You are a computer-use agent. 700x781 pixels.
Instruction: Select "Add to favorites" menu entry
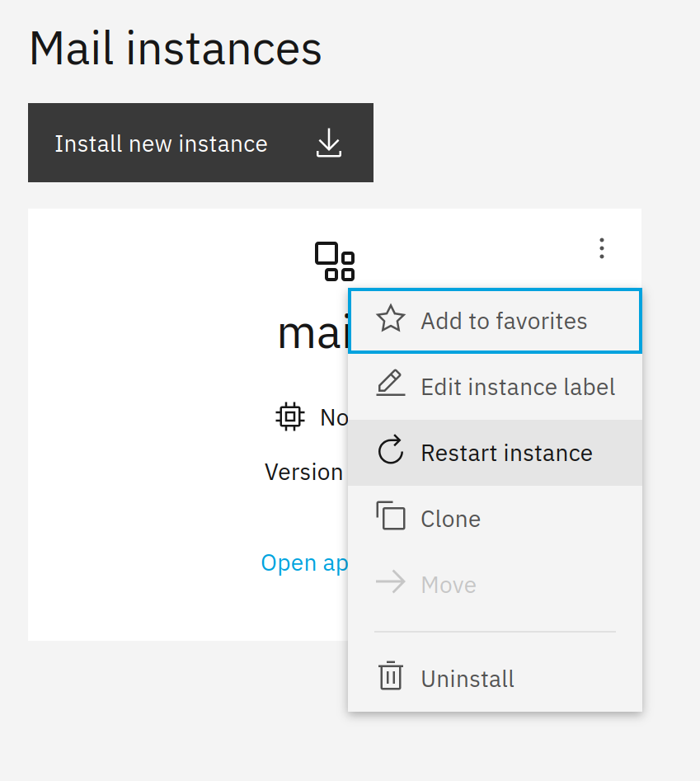pyautogui.click(x=504, y=321)
